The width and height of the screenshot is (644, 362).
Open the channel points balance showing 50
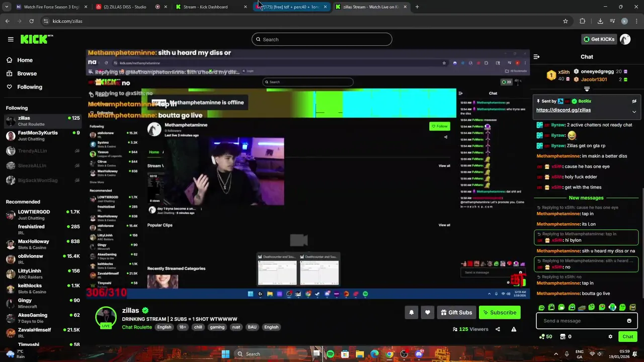click(x=545, y=337)
